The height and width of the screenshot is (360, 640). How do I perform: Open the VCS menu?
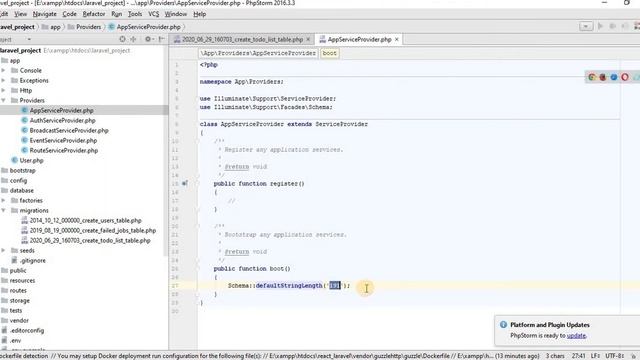[x=153, y=14]
